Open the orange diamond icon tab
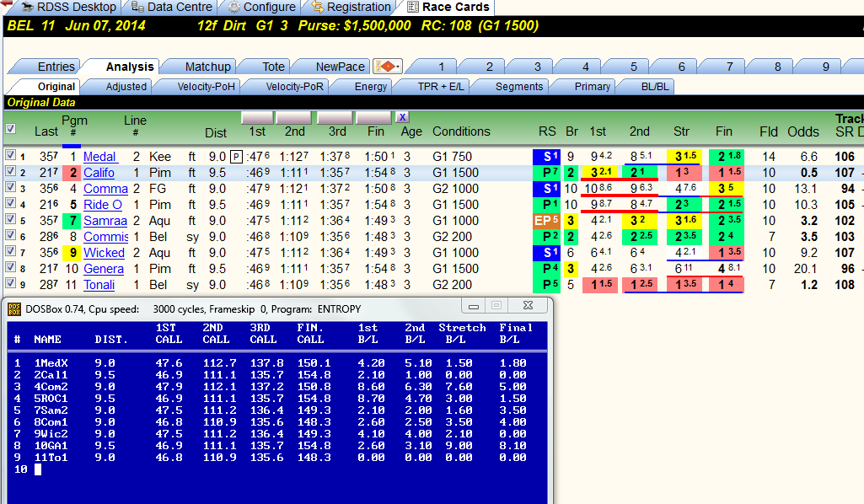 pos(388,67)
